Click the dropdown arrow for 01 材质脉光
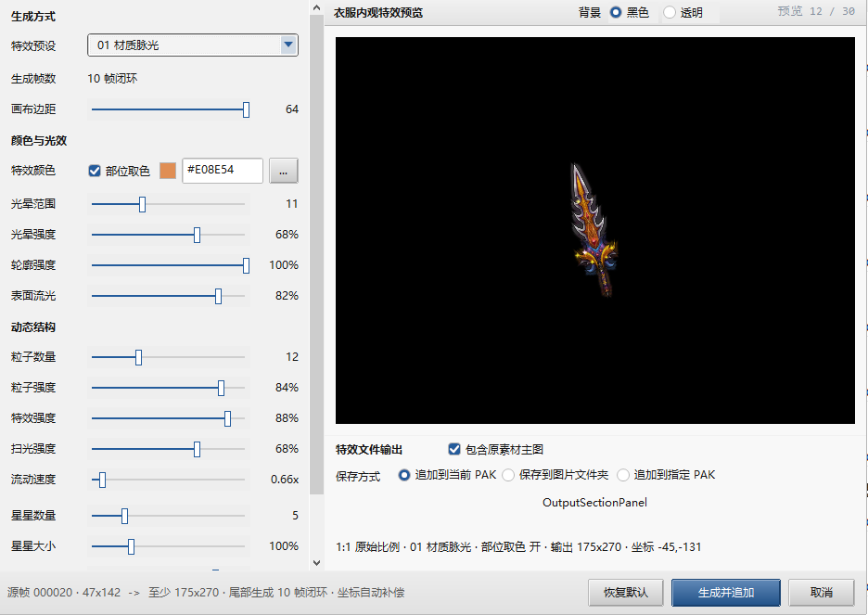Screen dimensions: 868x615 287,45
